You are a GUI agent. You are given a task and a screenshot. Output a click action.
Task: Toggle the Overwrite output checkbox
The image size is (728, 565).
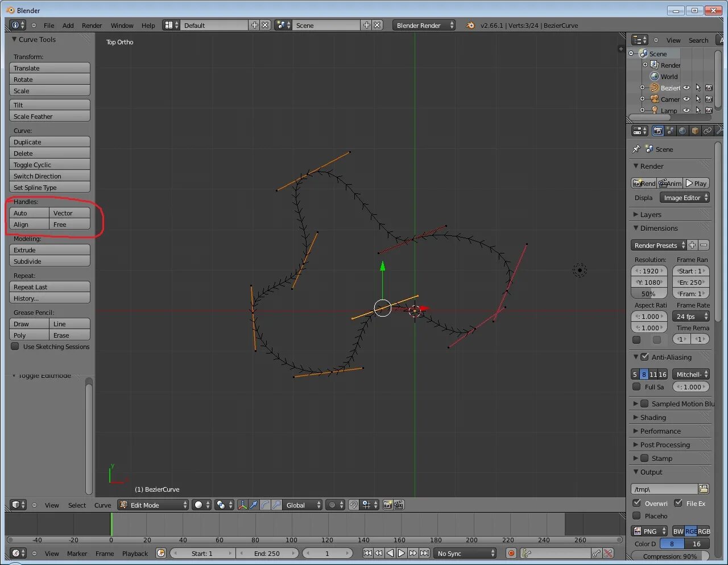pyautogui.click(x=638, y=503)
